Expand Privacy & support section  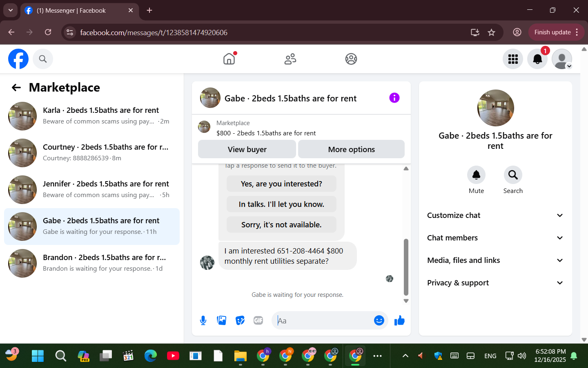(x=495, y=283)
